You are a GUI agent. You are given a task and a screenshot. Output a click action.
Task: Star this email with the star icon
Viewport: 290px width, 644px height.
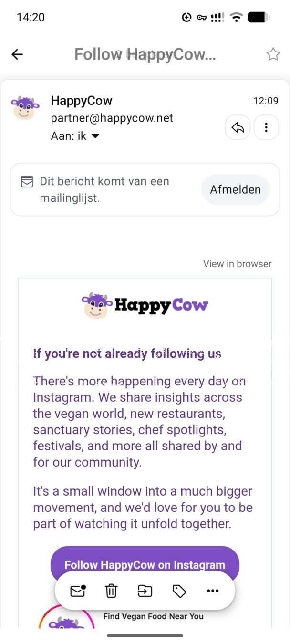click(273, 54)
